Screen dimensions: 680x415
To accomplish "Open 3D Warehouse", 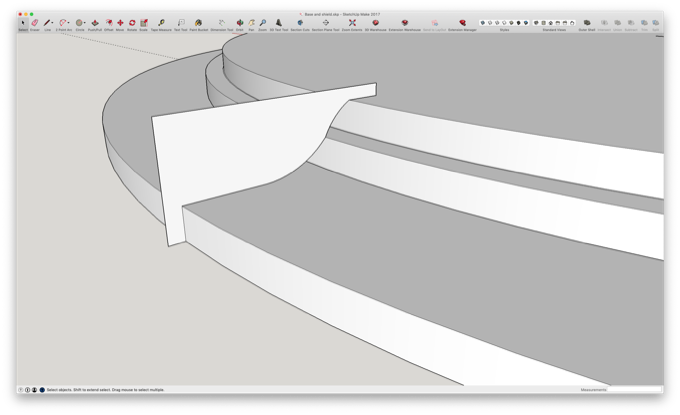I will coord(376,23).
